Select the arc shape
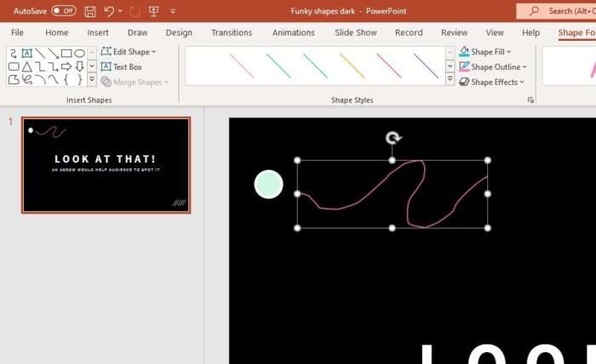 pyautogui.click(x=40, y=80)
